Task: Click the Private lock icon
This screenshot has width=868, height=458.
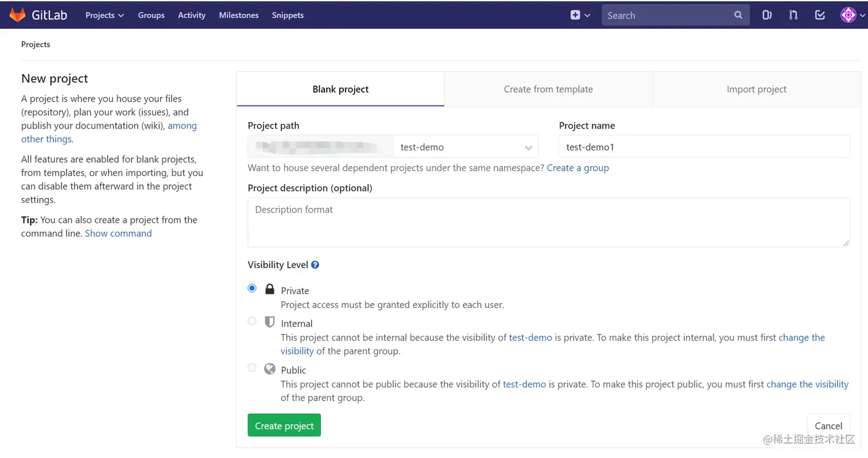Action: [x=269, y=289]
